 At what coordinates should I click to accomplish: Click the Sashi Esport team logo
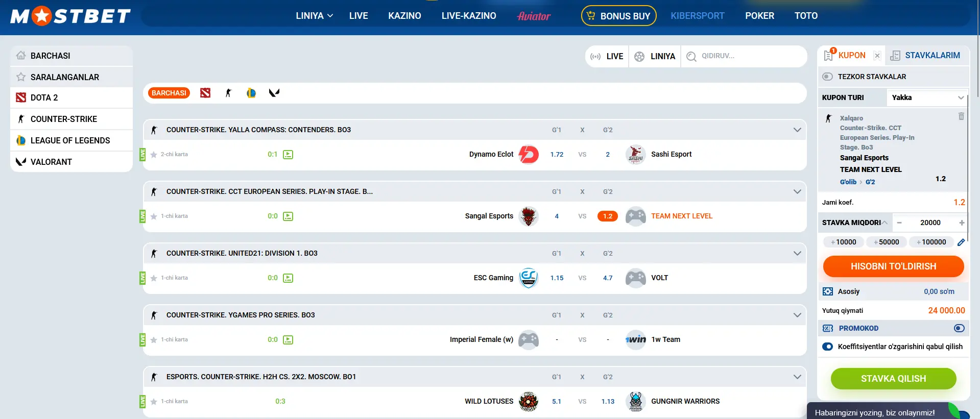tap(636, 155)
